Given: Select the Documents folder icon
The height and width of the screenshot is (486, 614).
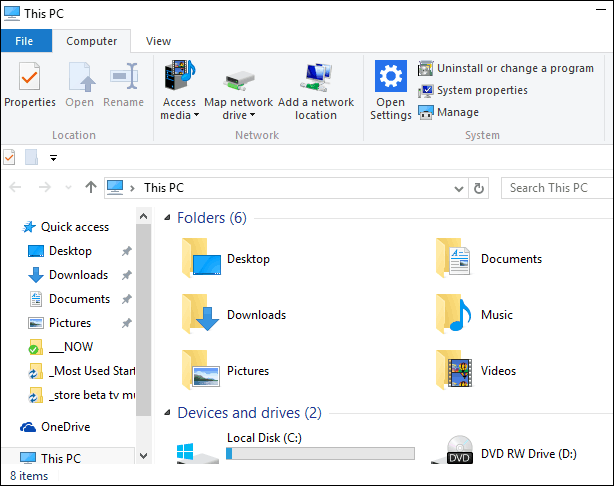Looking at the screenshot, I should point(453,258).
